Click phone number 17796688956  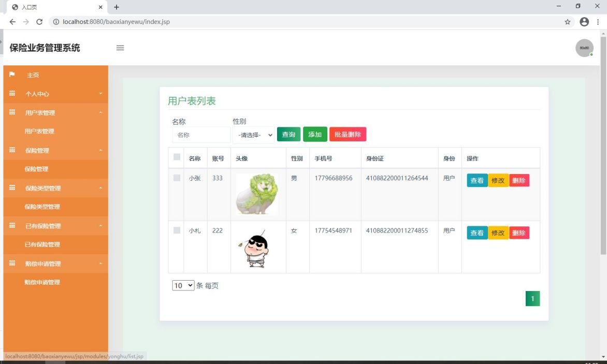[334, 178]
